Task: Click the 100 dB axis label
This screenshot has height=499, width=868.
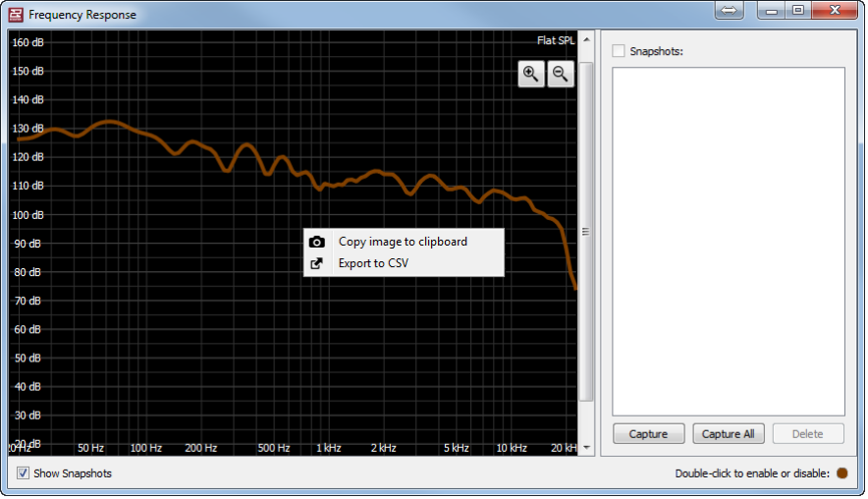Action: tap(27, 215)
